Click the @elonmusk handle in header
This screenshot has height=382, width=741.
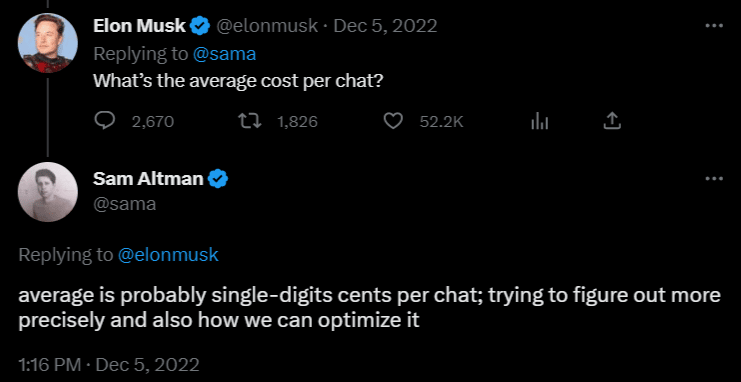[x=267, y=26]
